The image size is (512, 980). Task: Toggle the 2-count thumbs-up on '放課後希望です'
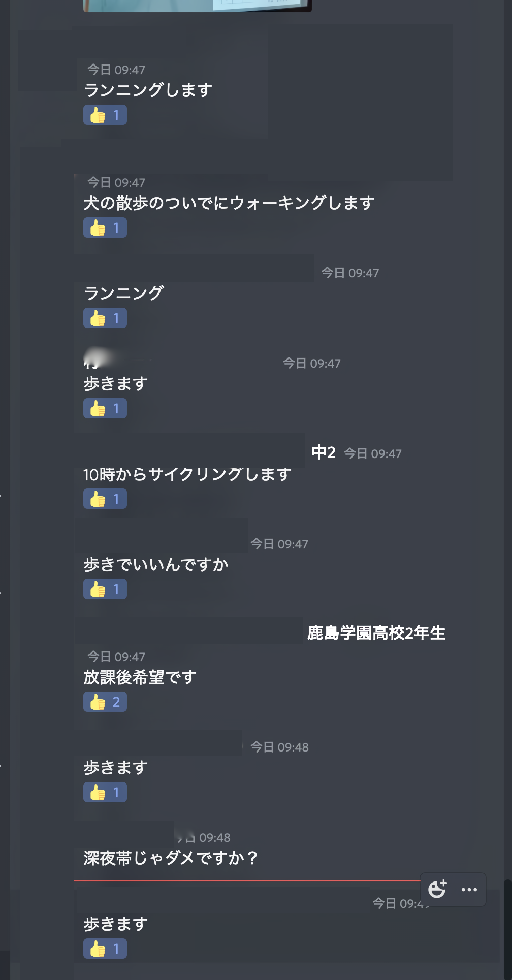click(x=105, y=702)
